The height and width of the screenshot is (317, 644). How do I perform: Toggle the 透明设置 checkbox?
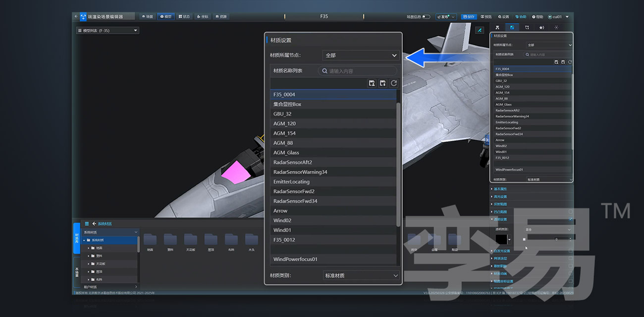(571, 219)
